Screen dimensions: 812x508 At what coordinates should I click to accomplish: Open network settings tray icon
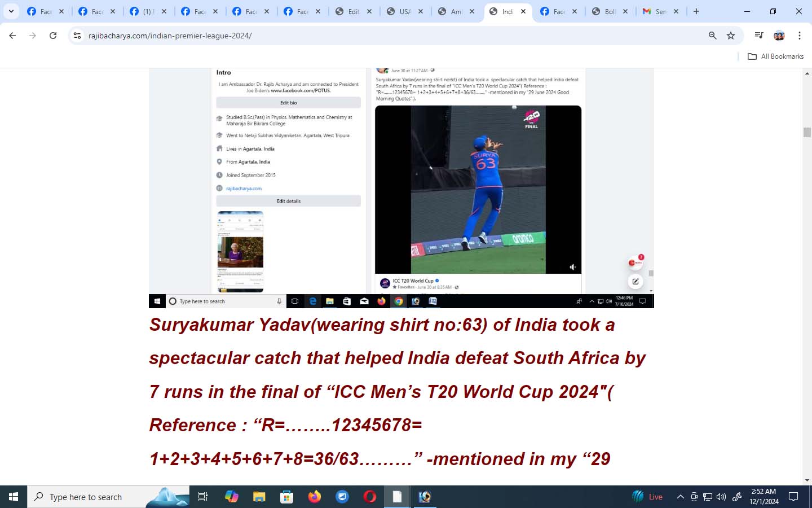[x=708, y=497]
